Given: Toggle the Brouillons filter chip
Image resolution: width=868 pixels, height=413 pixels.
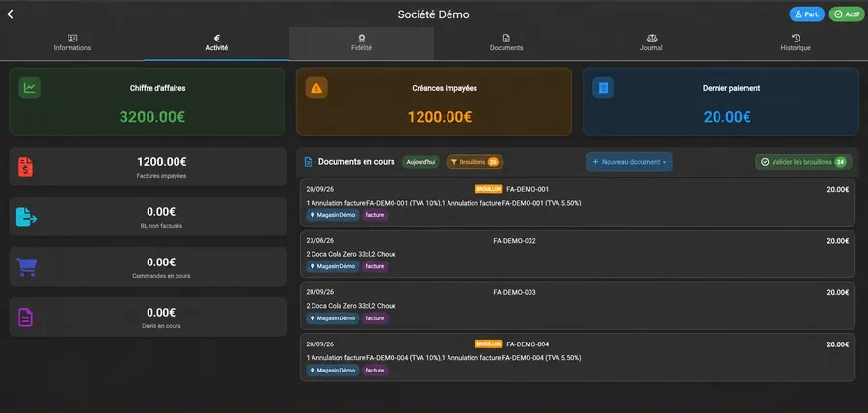Looking at the screenshot, I should [x=475, y=162].
